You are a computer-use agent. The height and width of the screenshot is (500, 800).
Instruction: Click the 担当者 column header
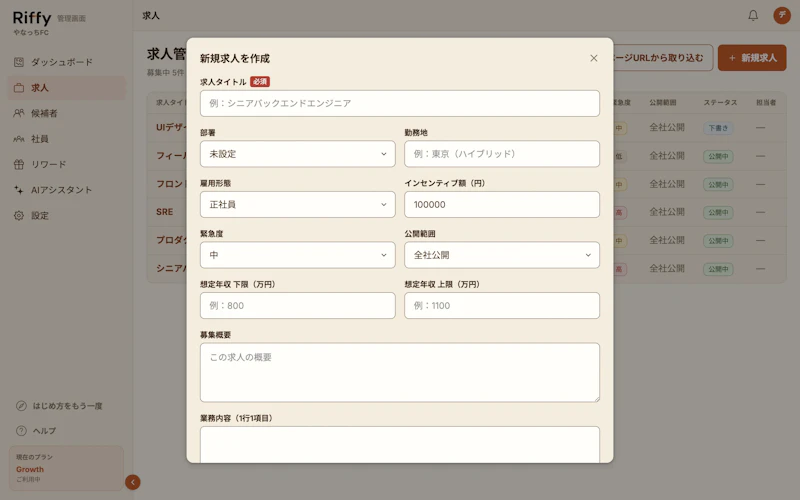(766, 103)
